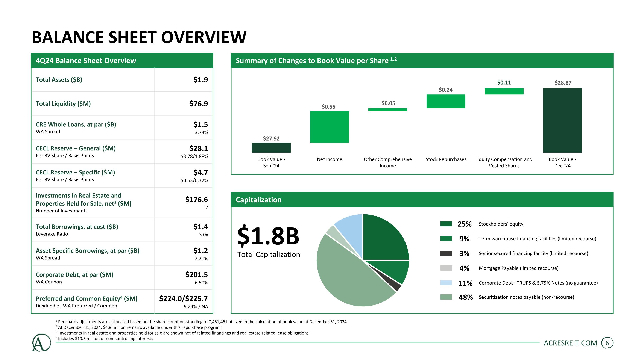Open the ACRESREIT.COM website link
644x362 pixels.
(x=570, y=343)
